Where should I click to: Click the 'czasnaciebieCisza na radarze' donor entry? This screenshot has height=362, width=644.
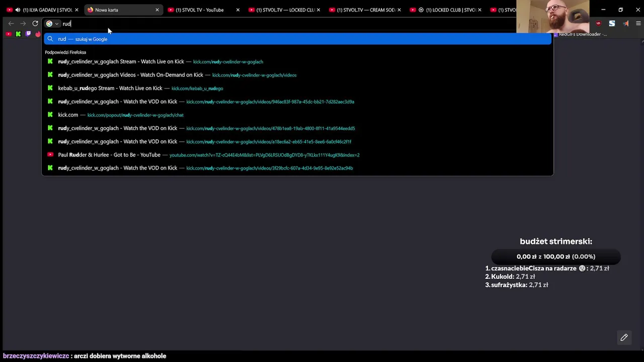[547, 268]
